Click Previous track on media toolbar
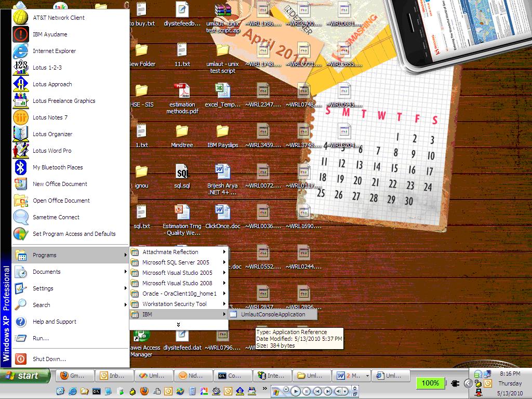Screen dimensions: 532x399 (317, 391)
